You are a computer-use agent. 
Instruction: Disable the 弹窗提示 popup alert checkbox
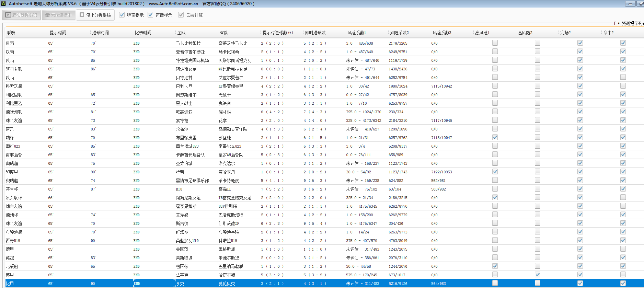pyautogui.click(x=122, y=15)
